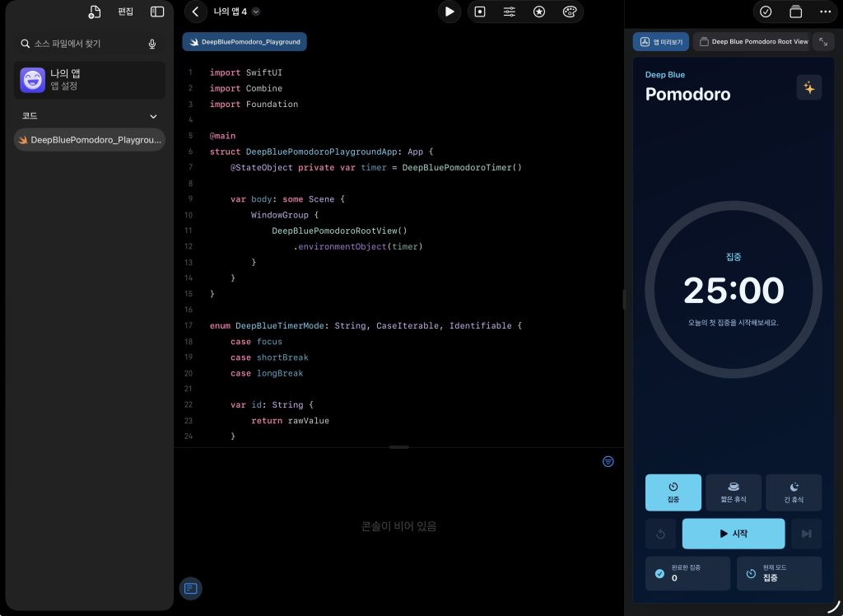Switch to Deep Blue Pomodoro Root View tab
The height and width of the screenshot is (616, 843).
tap(753, 42)
